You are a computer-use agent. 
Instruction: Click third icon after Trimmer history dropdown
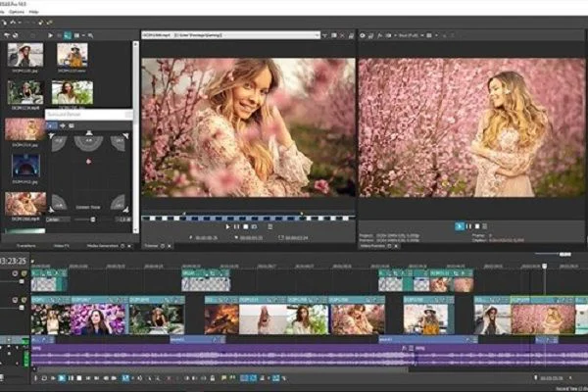[x=342, y=35]
